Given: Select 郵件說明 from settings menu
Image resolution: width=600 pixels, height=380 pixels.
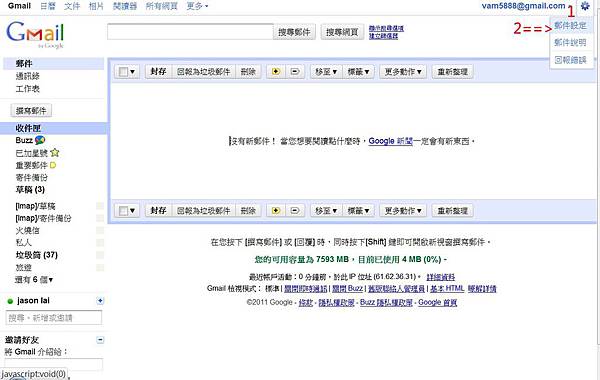Looking at the screenshot, I should pyautogui.click(x=570, y=42).
